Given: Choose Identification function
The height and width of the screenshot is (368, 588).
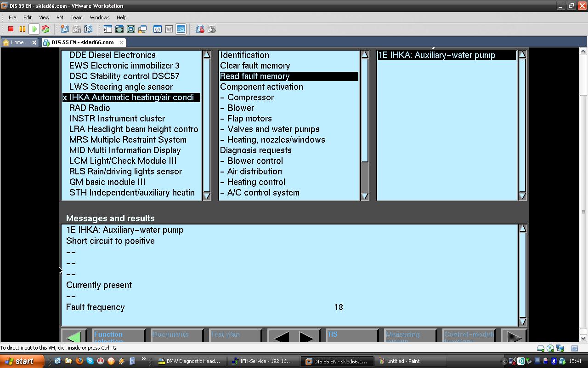Looking at the screenshot, I should point(289,55).
